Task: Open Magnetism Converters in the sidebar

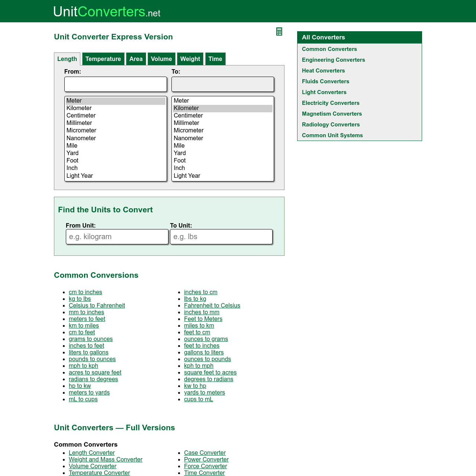Action: [x=332, y=114]
